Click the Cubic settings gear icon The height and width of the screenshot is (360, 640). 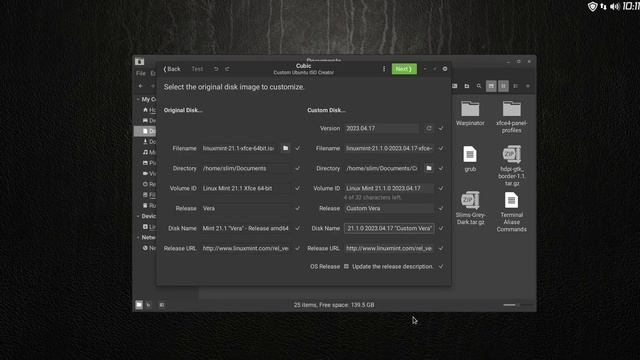pyautogui.click(x=445, y=69)
